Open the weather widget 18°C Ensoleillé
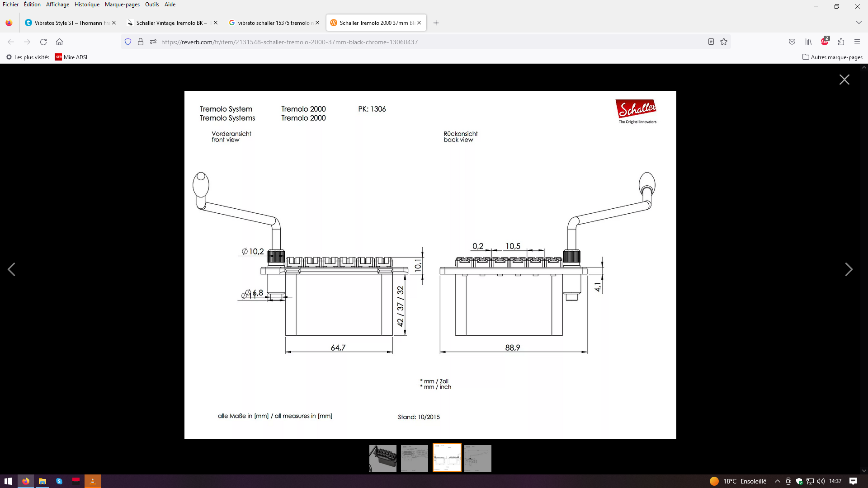 (x=738, y=481)
